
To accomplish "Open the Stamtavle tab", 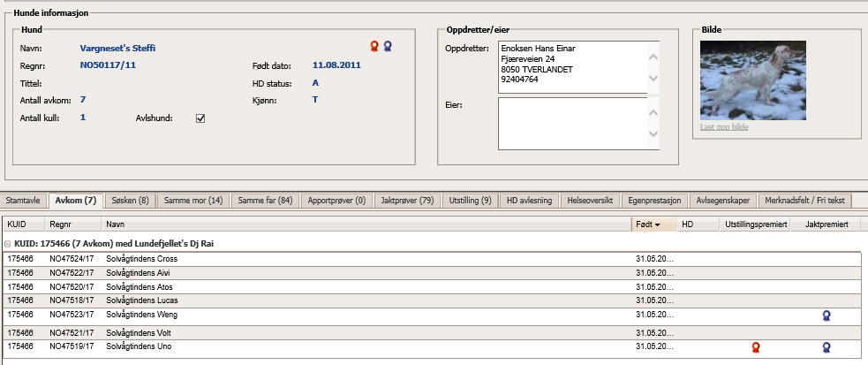I will [x=24, y=201].
